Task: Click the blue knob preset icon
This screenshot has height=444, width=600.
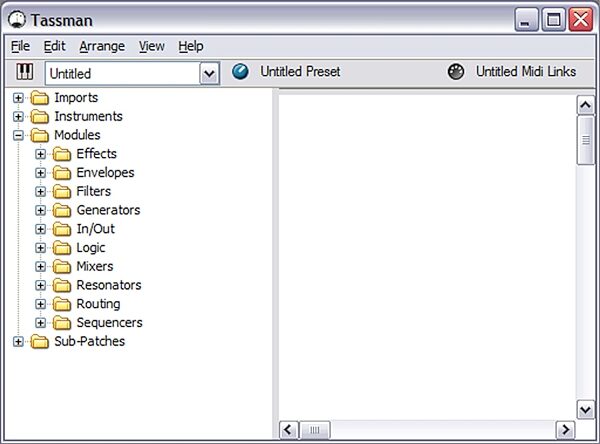Action: pyautogui.click(x=240, y=72)
